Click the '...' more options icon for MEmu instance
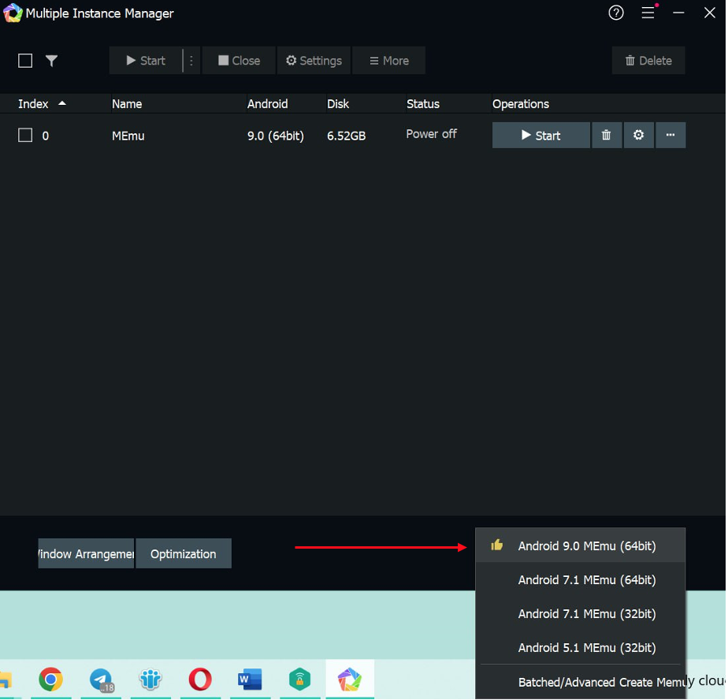 point(670,135)
